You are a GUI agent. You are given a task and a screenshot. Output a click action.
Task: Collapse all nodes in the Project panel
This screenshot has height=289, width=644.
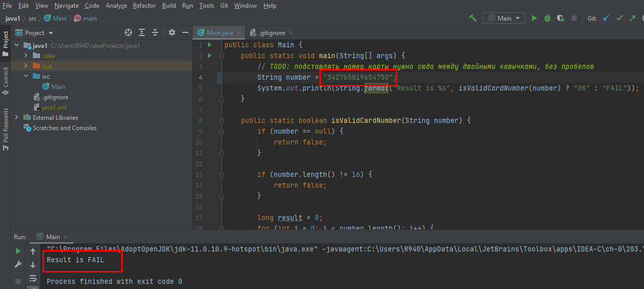155,32
